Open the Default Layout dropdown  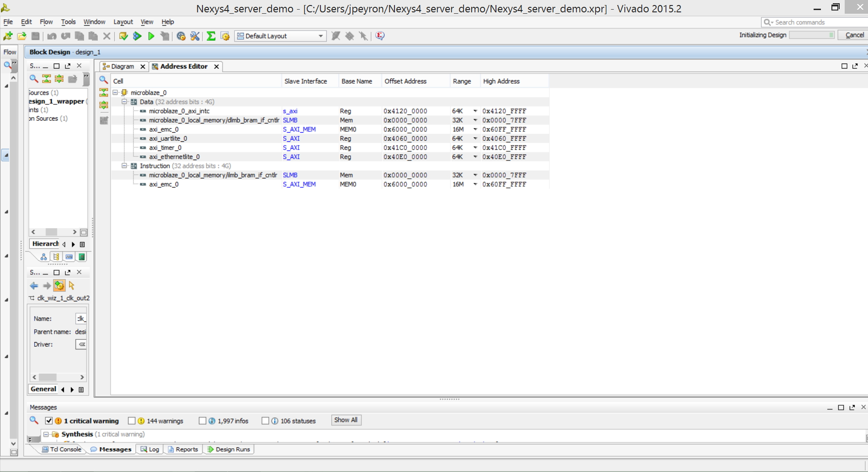280,36
